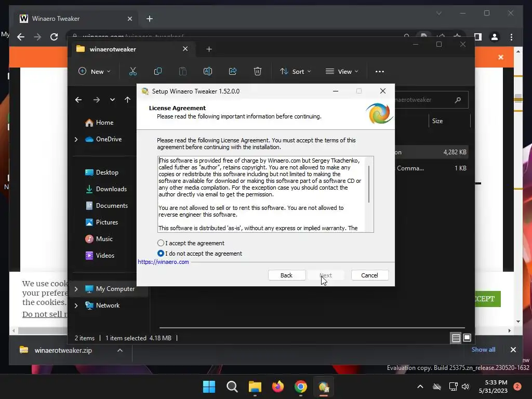Image resolution: width=532 pixels, height=399 pixels.
Task: Open Chrome profile icon
Action: 495,37
